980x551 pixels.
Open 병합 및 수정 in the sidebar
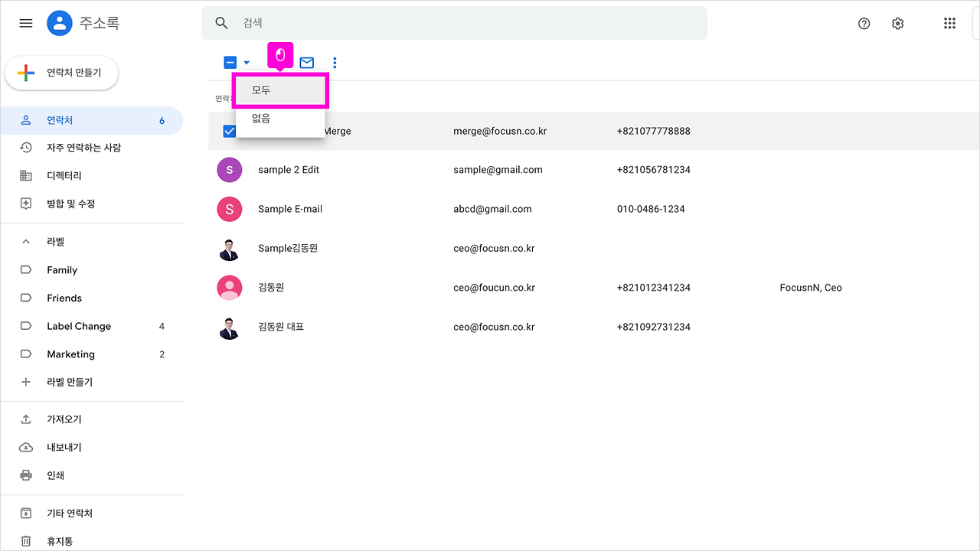[x=92, y=204]
